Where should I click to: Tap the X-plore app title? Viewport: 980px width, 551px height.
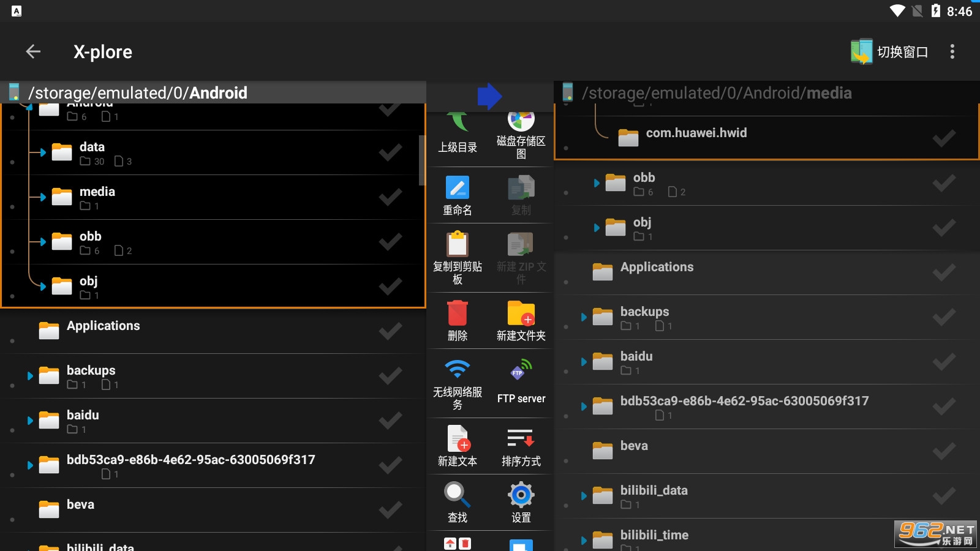[103, 52]
